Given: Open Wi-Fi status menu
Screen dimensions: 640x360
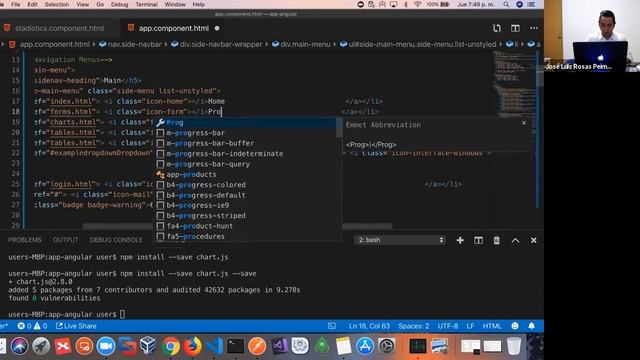Looking at the screenshot, I should click(x=418, y=4).
